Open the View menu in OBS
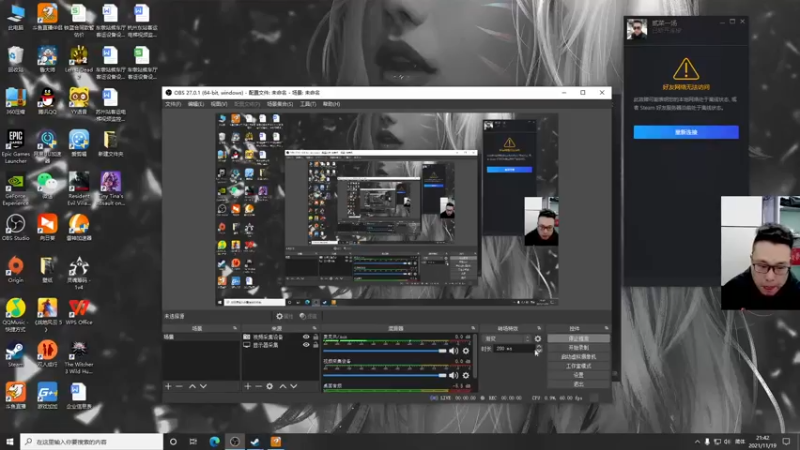The height and width of the screenshot is (450, 800). [x=219, y=104]
